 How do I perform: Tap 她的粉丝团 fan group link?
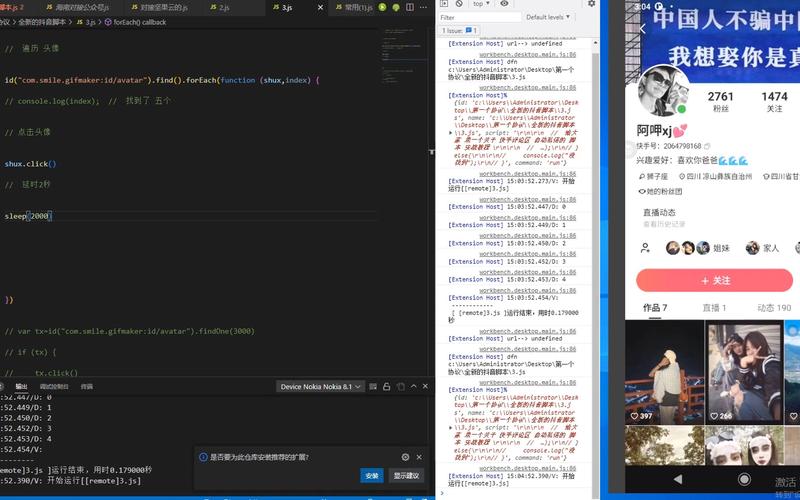click(660, 192)
